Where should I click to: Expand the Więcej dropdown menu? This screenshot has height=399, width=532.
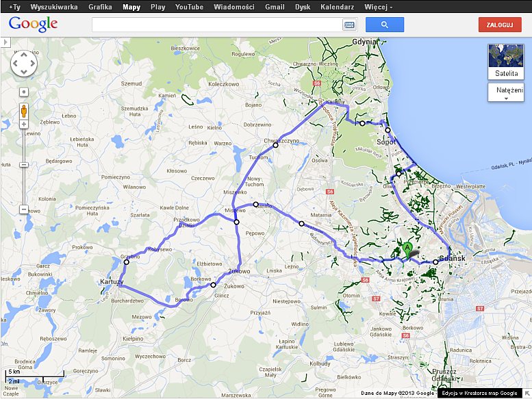[379, 7]
